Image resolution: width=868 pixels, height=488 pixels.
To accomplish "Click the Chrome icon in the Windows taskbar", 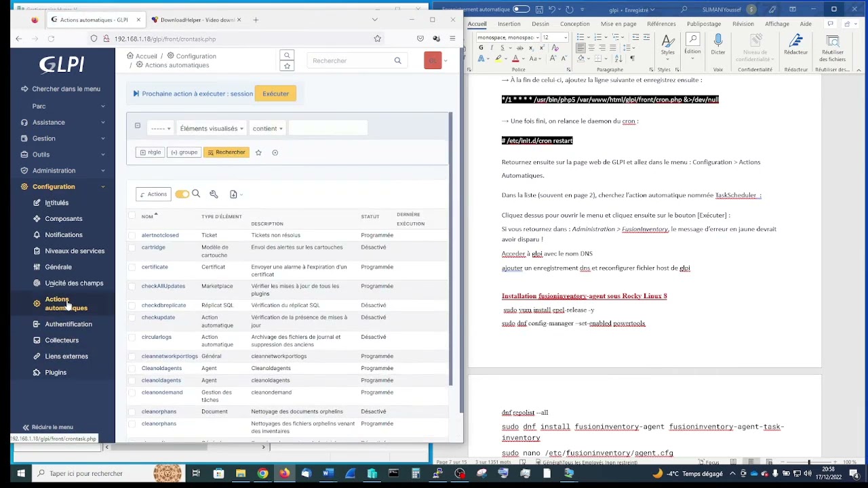I will (x=262, y=473).
